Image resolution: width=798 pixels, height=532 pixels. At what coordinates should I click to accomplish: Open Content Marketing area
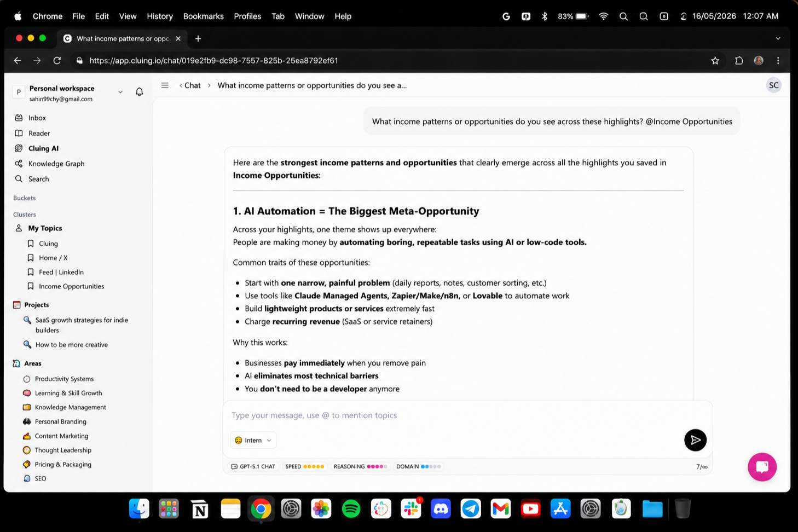click(x=61, y=436)
